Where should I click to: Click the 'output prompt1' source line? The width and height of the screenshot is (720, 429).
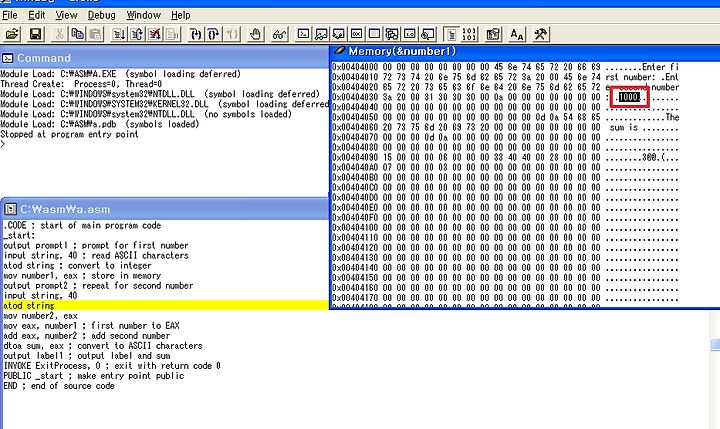point(96,245)
